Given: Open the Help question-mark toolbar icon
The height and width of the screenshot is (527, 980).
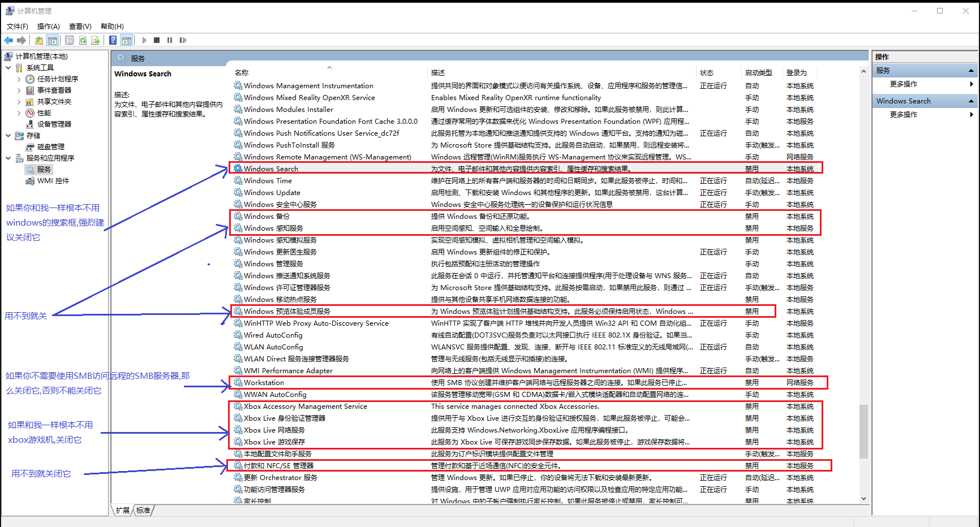Looking at the screenshot, I should pos(113,40).
